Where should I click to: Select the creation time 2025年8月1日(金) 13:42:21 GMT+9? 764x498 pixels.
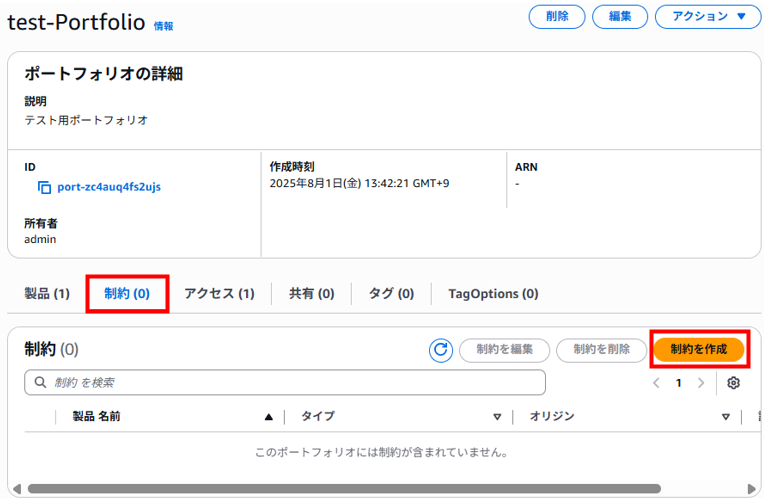[359, 184]
